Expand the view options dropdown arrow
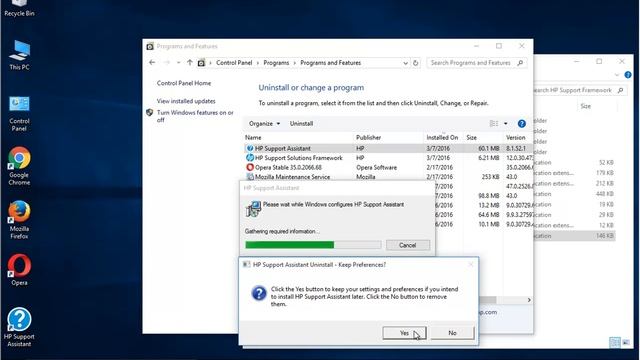640x360 pixels. tap(506, 124)
